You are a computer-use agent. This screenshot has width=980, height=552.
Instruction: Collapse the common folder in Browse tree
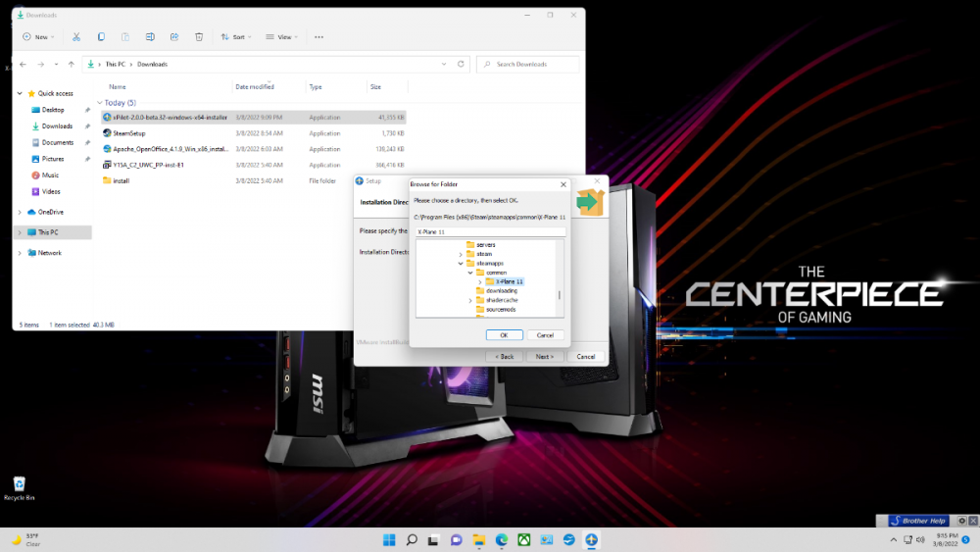(x=470, y=273)
